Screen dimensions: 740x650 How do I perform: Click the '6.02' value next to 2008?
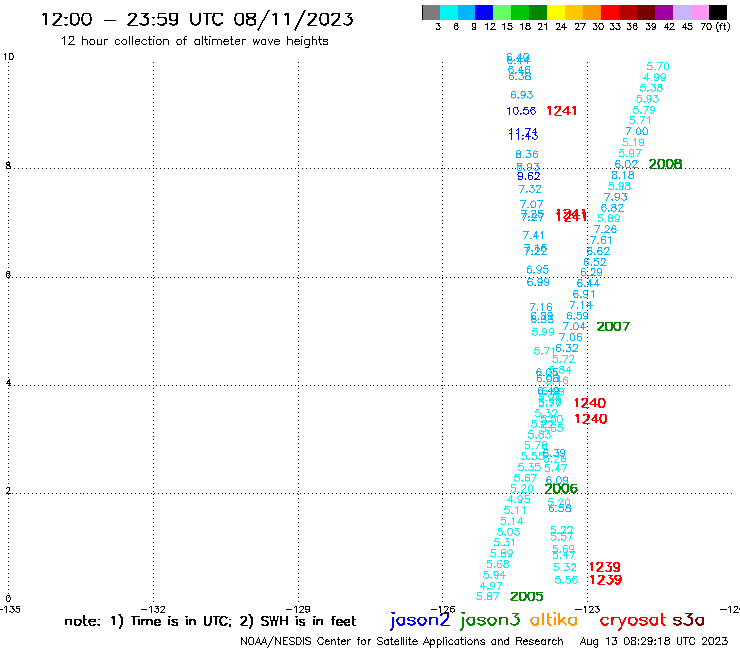[x=626, y=164]
